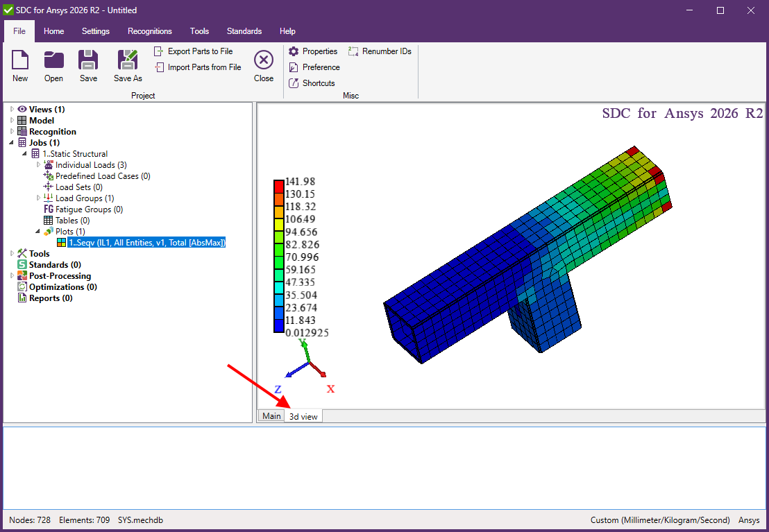The image size is (769, 532).
Task: Click Elements: 709 in status bar
Action: click(x=85, y=520)
